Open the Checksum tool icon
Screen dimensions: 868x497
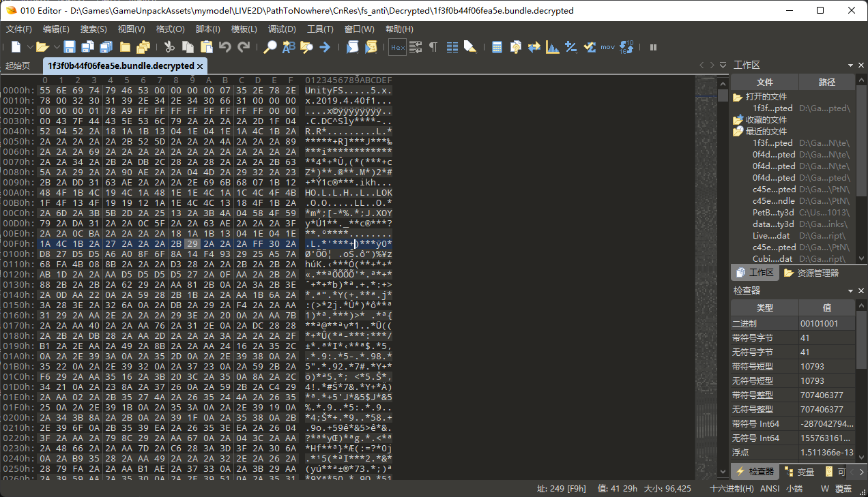(x=589, y=47)
